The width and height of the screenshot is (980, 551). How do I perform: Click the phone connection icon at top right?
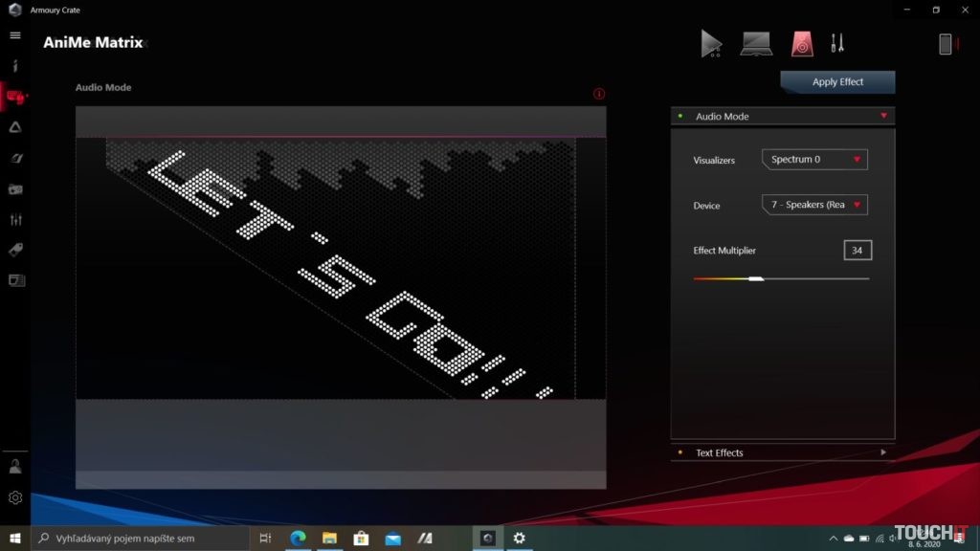pyautogui.click(x=947, y=43)
